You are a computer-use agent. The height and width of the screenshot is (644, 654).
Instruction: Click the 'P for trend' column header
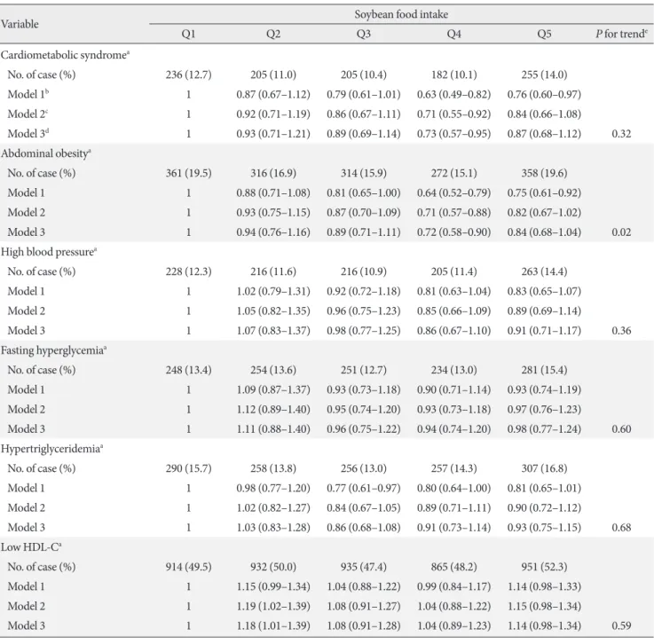pos(621,34)
